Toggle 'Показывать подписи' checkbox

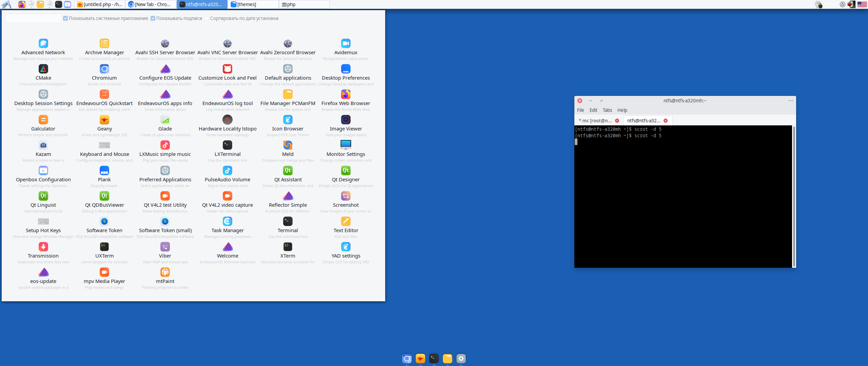pos(153,18)
